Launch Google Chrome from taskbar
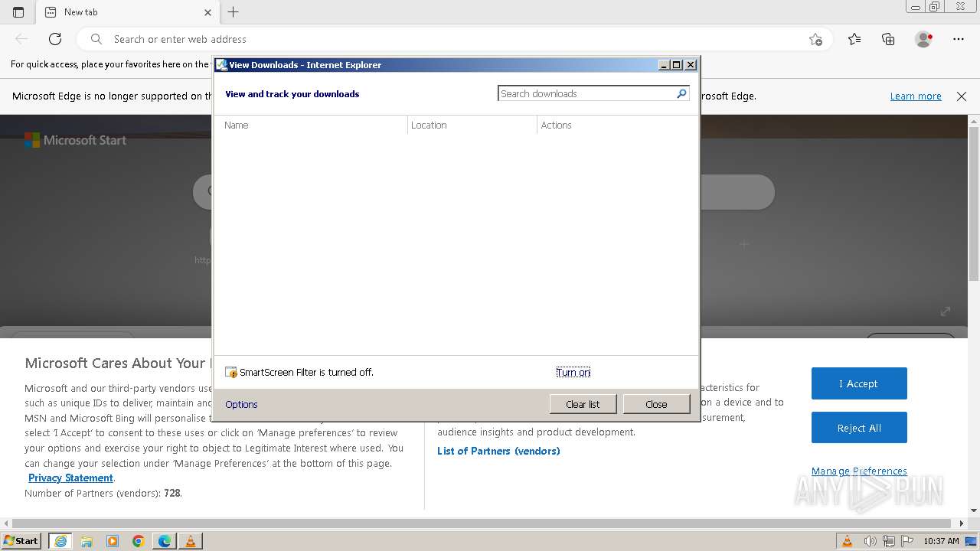980x551 pixels. pyautogui.click(x=139, y=541)
